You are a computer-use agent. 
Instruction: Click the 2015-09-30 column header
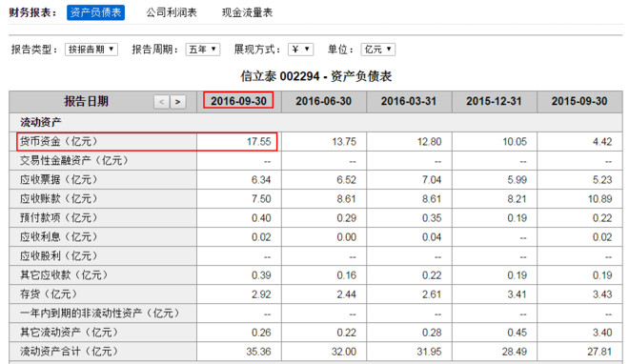[x=579, y=101]
